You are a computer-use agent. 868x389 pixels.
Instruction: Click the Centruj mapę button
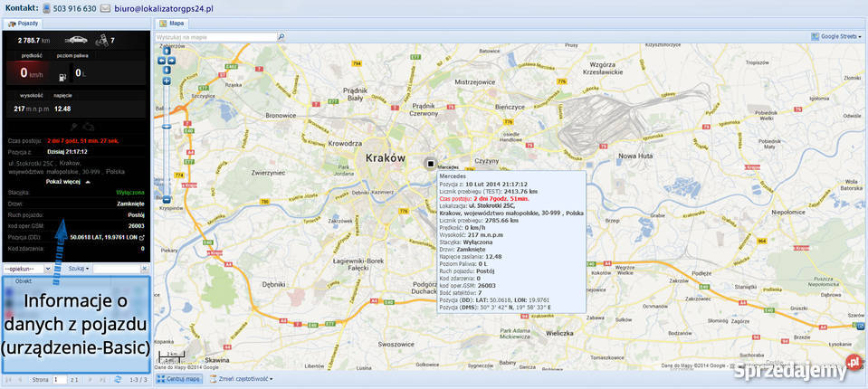(179, 379)
